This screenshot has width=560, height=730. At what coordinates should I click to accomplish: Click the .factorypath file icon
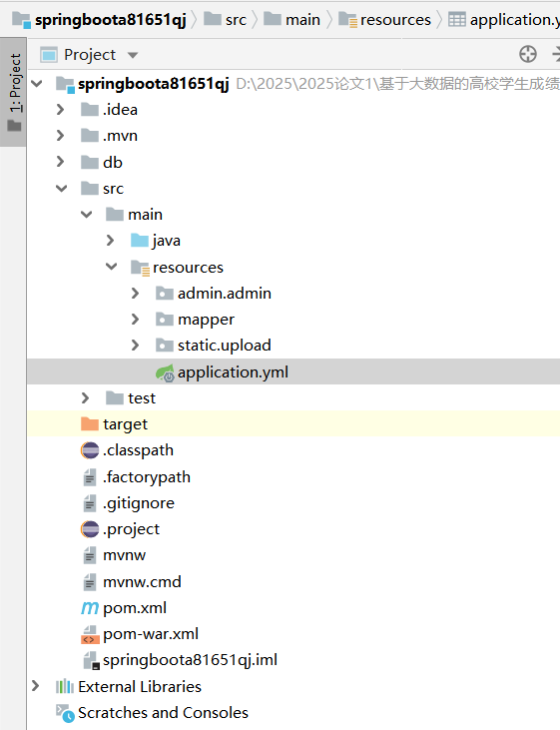pyautogui.click(x=90, y=477)
